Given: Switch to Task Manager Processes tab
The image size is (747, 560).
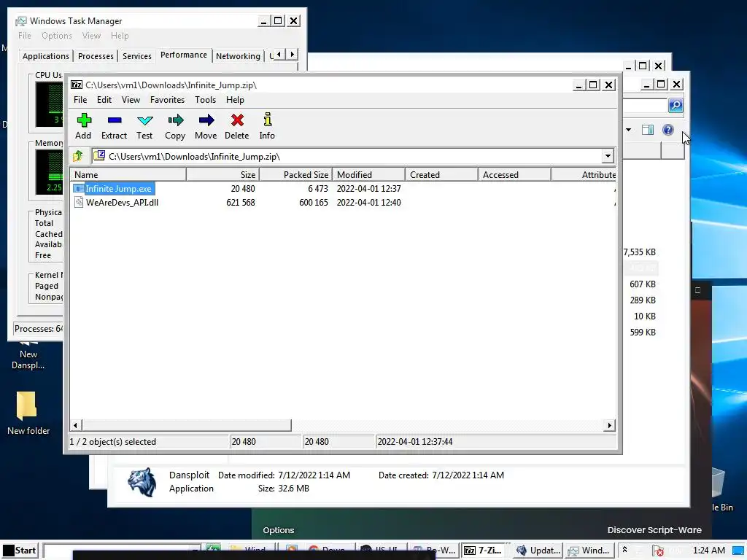Looking at the screenshot, I should (x=96, y=56).
